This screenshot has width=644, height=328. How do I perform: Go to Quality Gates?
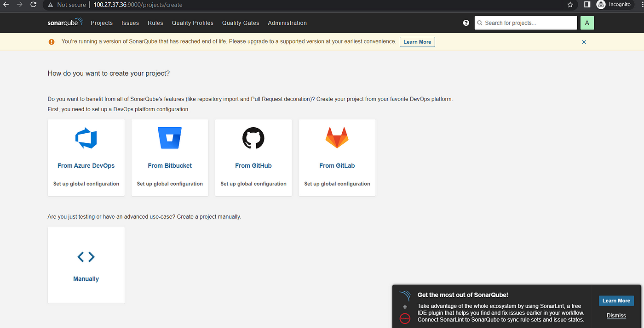pyautogui.click(x=241, y=23)
